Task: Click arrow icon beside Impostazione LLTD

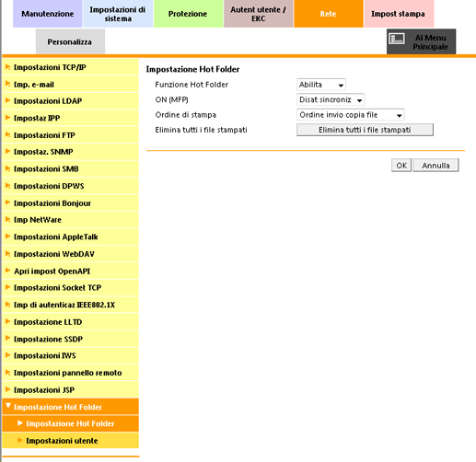Action: coord(8,321)
